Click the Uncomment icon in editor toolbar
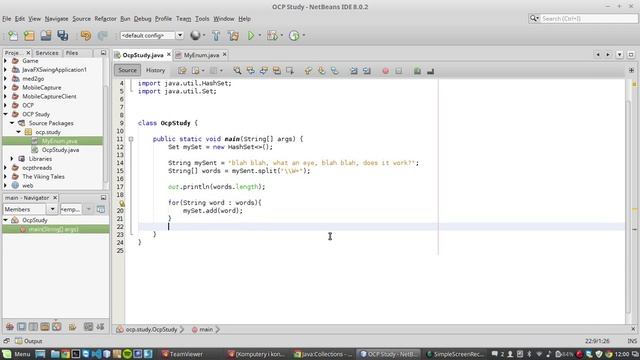Screen dimensions: 640x360 (430, 71)
